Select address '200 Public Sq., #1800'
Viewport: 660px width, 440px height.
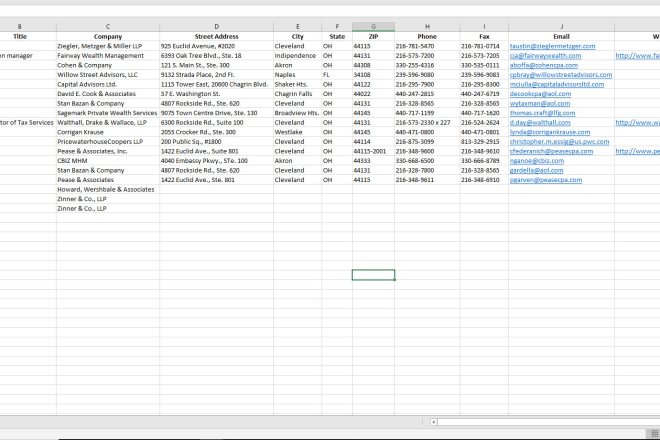click(216, 142)
